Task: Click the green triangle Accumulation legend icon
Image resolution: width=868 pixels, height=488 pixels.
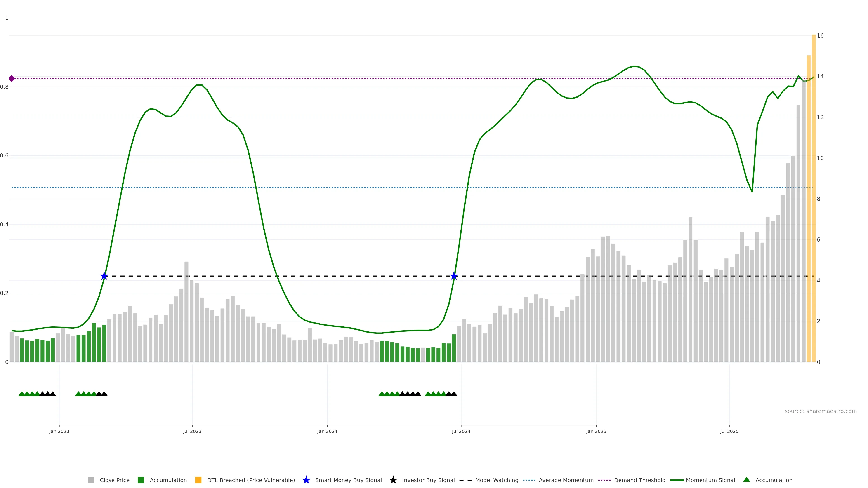Action: point(746,480)
